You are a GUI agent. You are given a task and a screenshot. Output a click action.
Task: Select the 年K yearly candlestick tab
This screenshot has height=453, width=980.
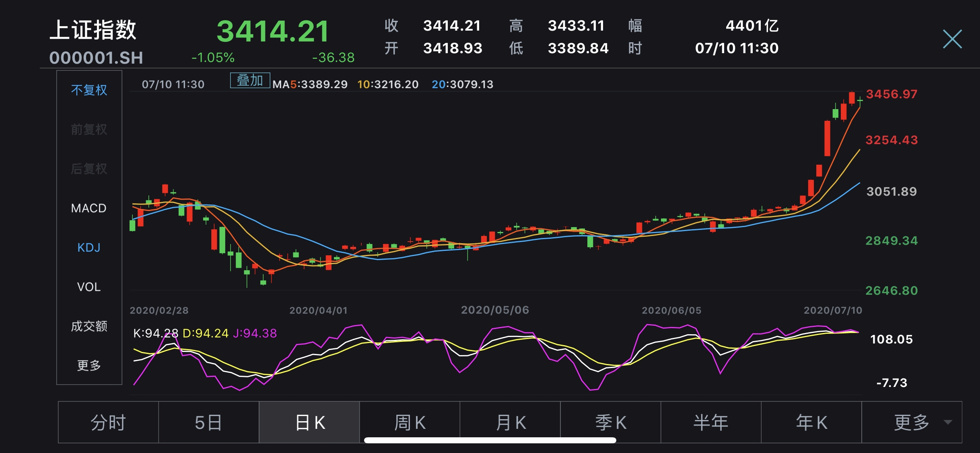click(811, 422)
